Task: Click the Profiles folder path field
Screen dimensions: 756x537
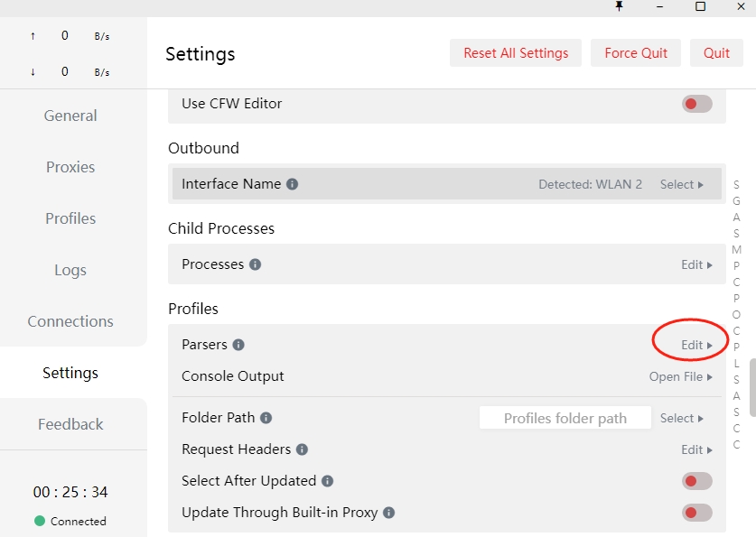Action: tap(565, 418)
